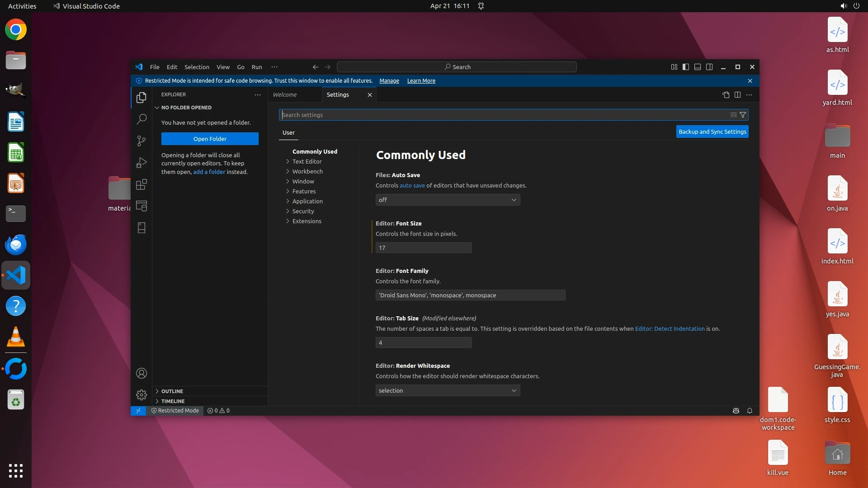Open Run and Debug view icon
Screen dimensions: 868x488
tap(142, 163)
